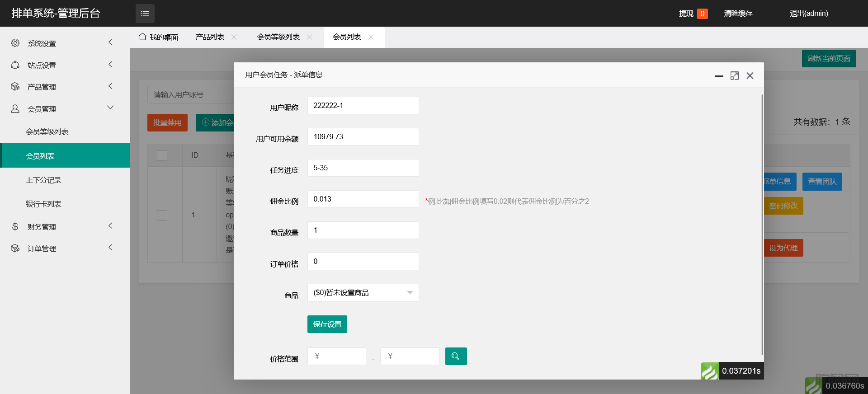The image size is (868, 394).
Task: Toggle the sidebar hamburger menu icon
Action: coord(145,14)
